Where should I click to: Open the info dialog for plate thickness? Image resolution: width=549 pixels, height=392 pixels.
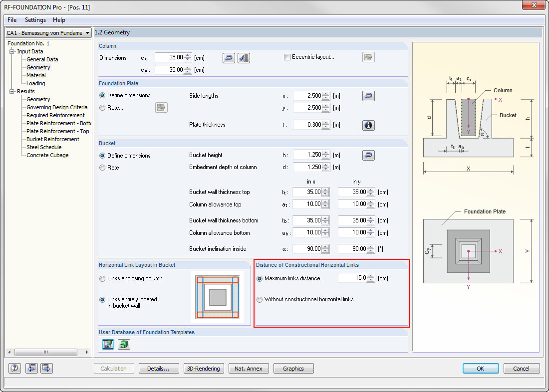pos(368,125)
